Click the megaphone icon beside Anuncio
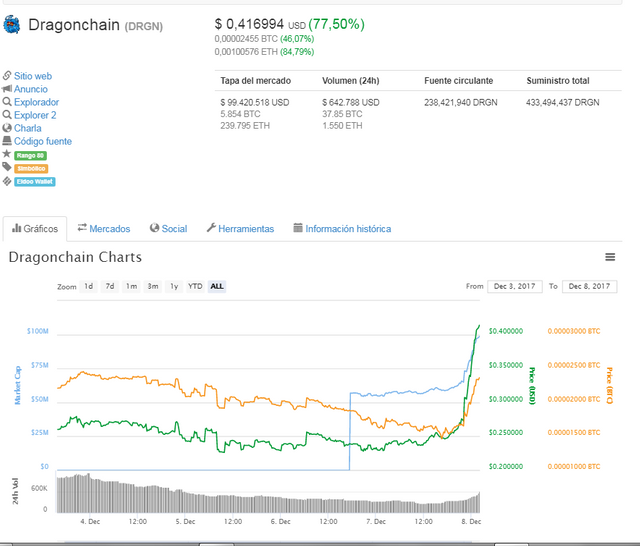Viewport: 640px width, 546px height. pos(7,89)
